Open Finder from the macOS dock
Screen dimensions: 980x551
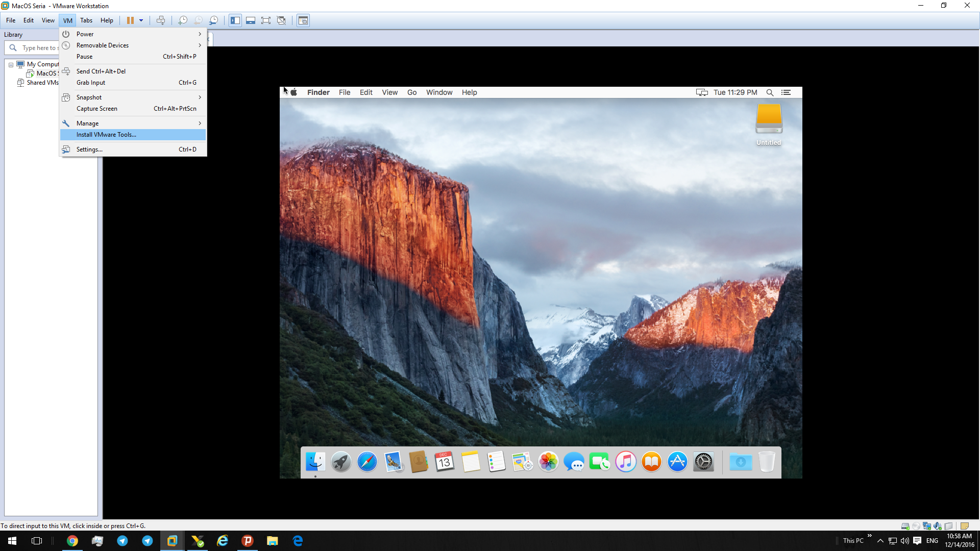[315, 462]
